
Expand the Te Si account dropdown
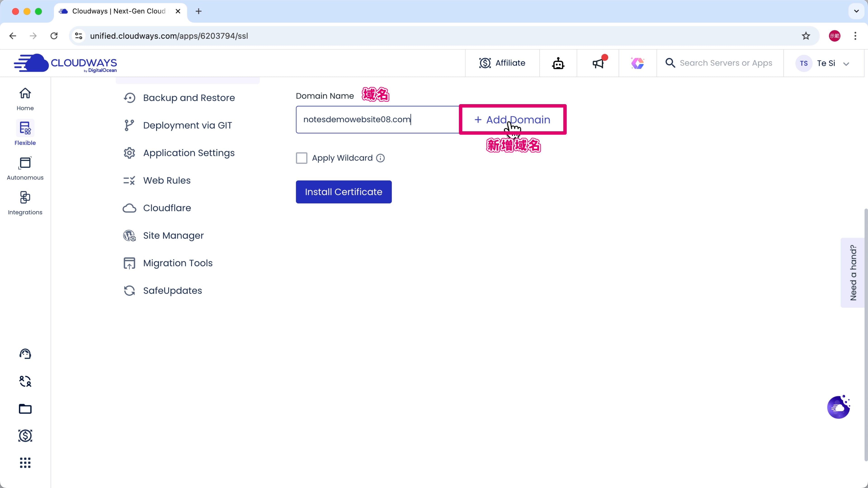846,64
